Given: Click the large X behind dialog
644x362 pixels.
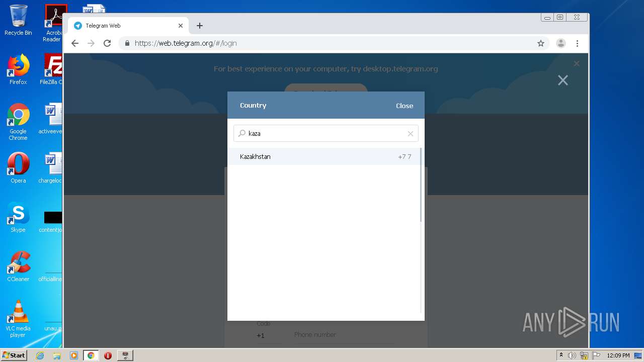Looking at the screenshot, I should tap(562, 80).
